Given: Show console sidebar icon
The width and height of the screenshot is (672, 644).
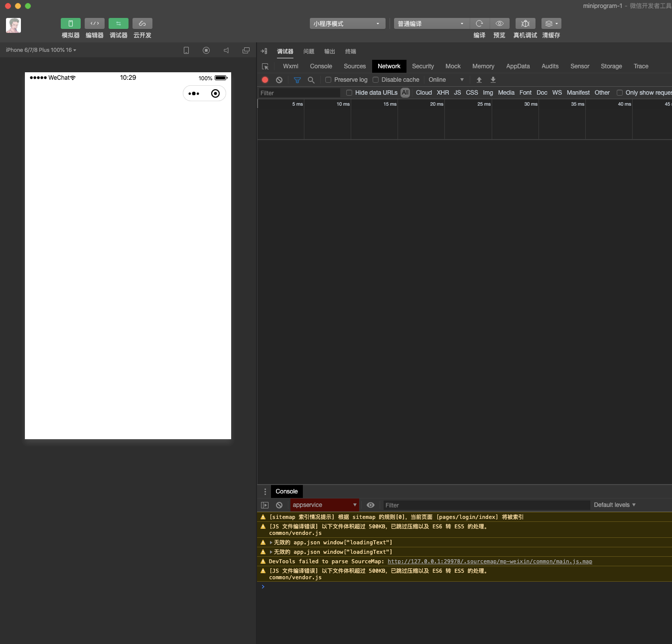Looking at the screenshot, I should click(x=265, y=505).
